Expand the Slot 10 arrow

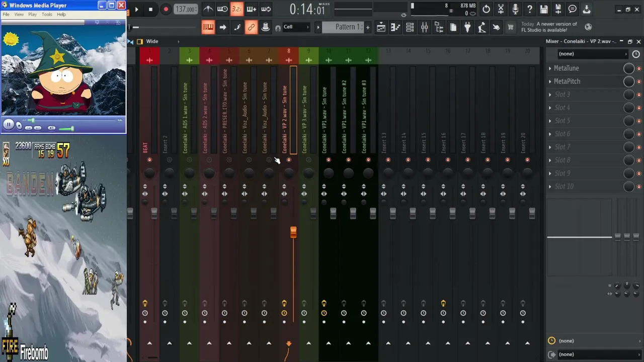pyautogui.click(x=550, y=187)
